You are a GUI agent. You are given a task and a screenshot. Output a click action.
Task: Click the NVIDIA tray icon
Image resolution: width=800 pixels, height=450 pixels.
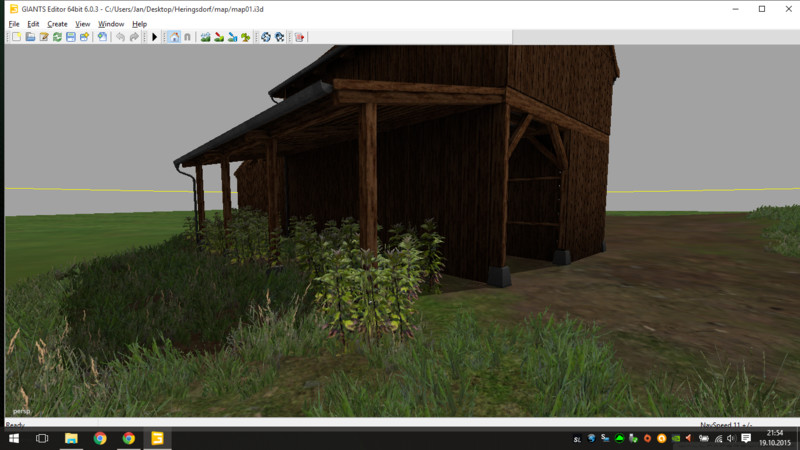(x=676, y=438)
